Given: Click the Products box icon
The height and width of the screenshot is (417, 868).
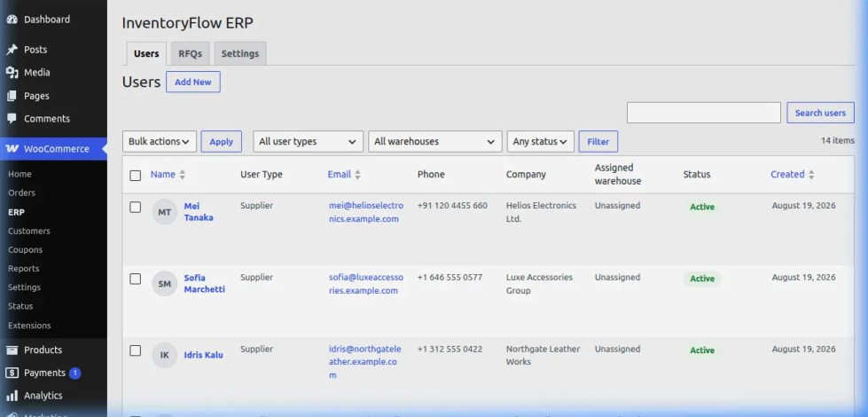Looking at the screenshot, I should pos(12,350).
